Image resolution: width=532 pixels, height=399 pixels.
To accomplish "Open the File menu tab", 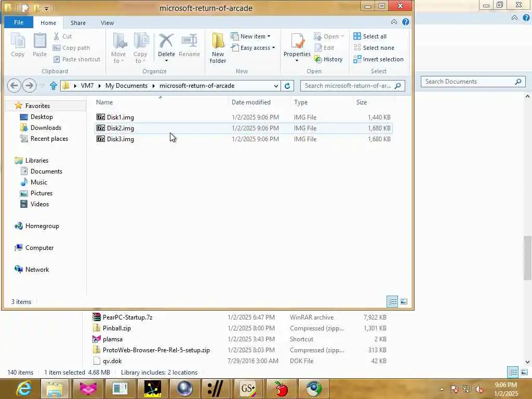I will pyautogui.click(x=19, y=22).
